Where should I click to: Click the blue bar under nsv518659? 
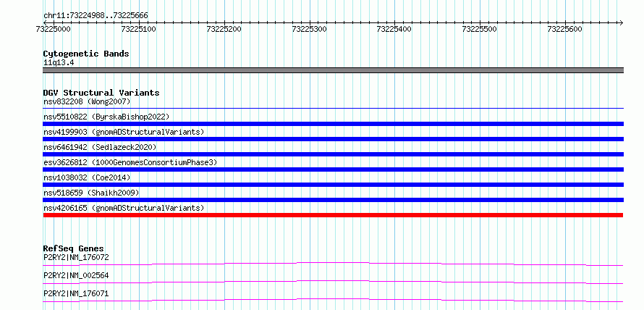pos(334,200)
